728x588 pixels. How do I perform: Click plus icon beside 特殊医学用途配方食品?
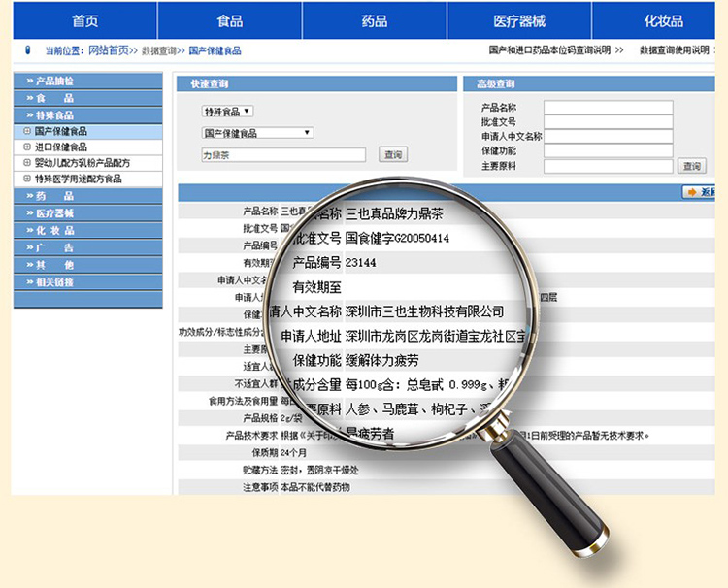(x=27, y=179)
